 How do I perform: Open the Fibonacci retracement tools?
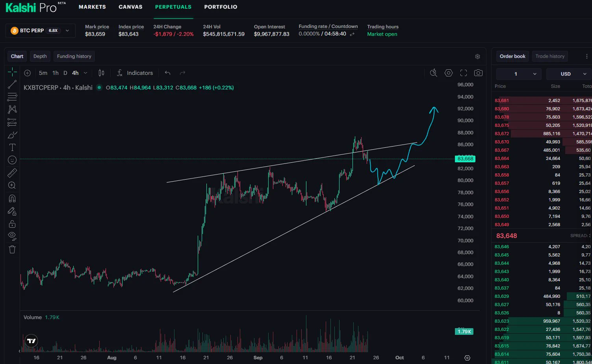(x=12, y=97)
